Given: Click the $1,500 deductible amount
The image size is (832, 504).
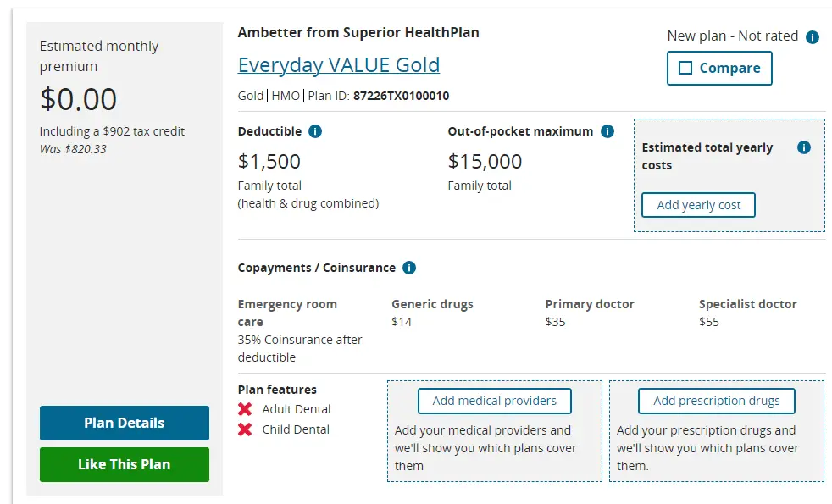Looking at the screenshot, I should [x=269, y=161].
